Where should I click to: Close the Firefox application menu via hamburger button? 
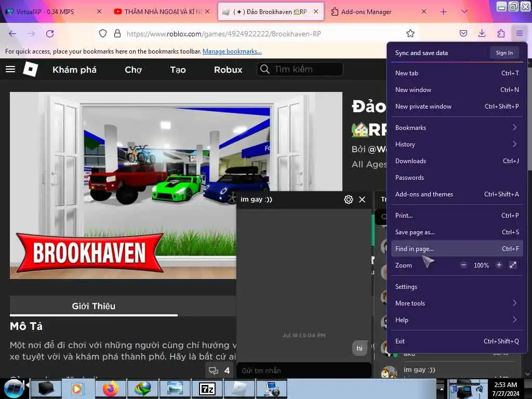point(520,33)
